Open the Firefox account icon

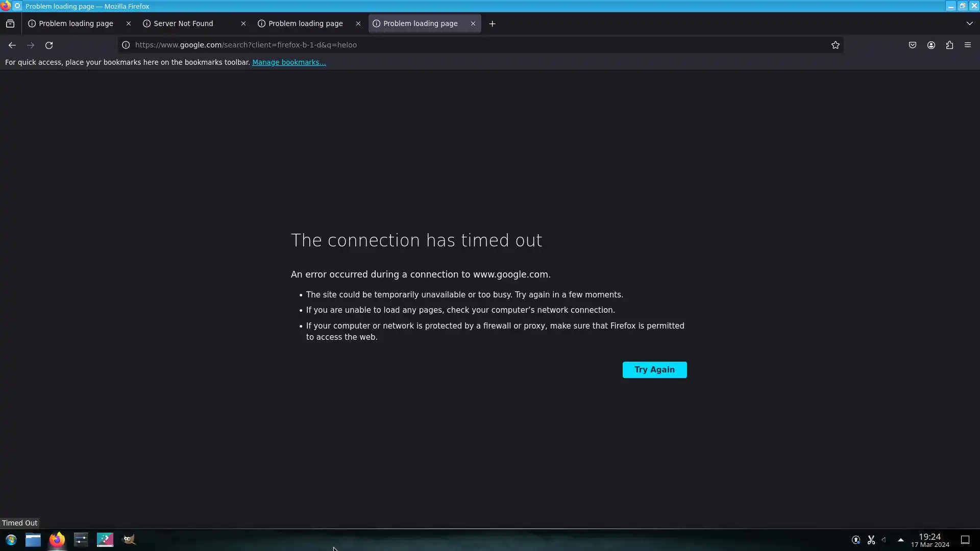pyautogui.click(x=931, y=45)
